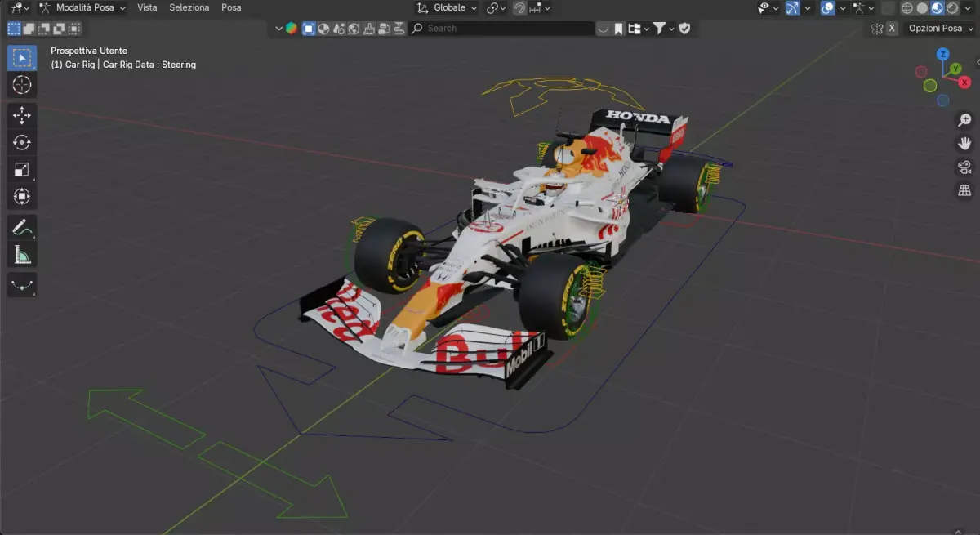Open the Seleziona menu
The width and height of the screenshot is (980, 535).
[189, 7]
